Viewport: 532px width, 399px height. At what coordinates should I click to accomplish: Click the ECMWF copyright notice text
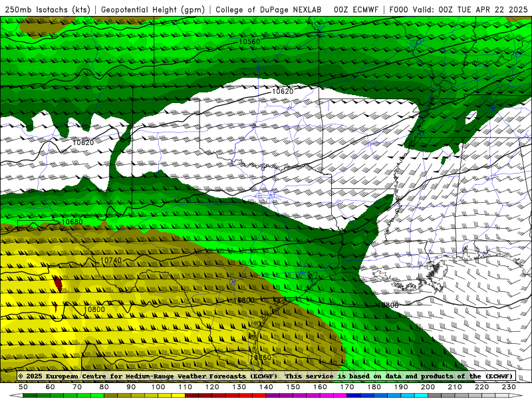coord(265,376)
